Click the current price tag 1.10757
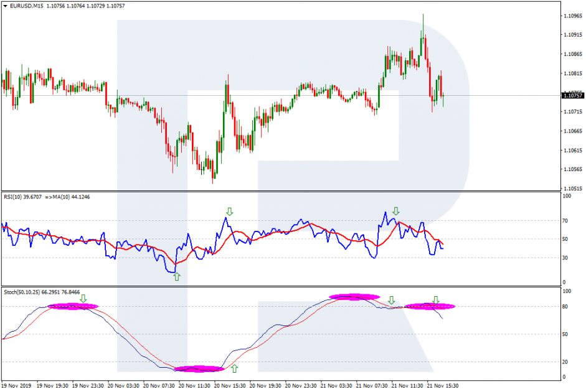This screenshot has height=392, width=586. click(x=573, y=96)
